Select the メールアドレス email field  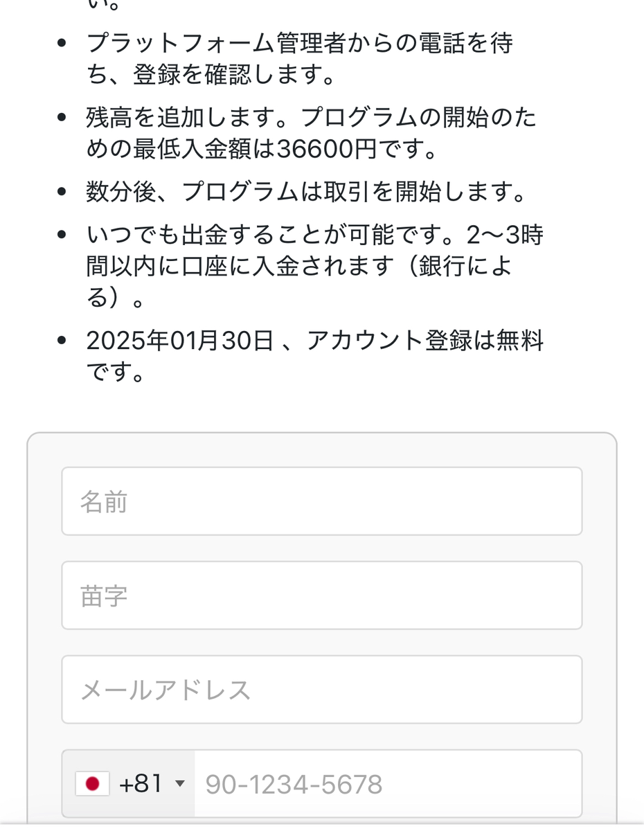322,690
